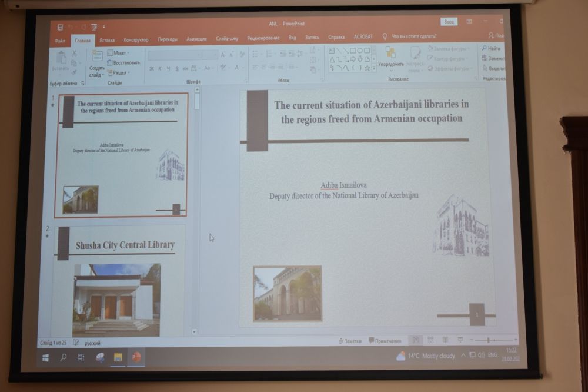Open the Макет layout dropdown

click(119, 53)
